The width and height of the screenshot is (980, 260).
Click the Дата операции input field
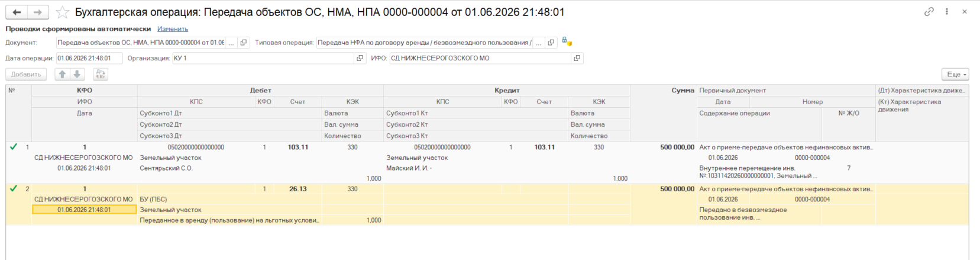tap(89, 58)
